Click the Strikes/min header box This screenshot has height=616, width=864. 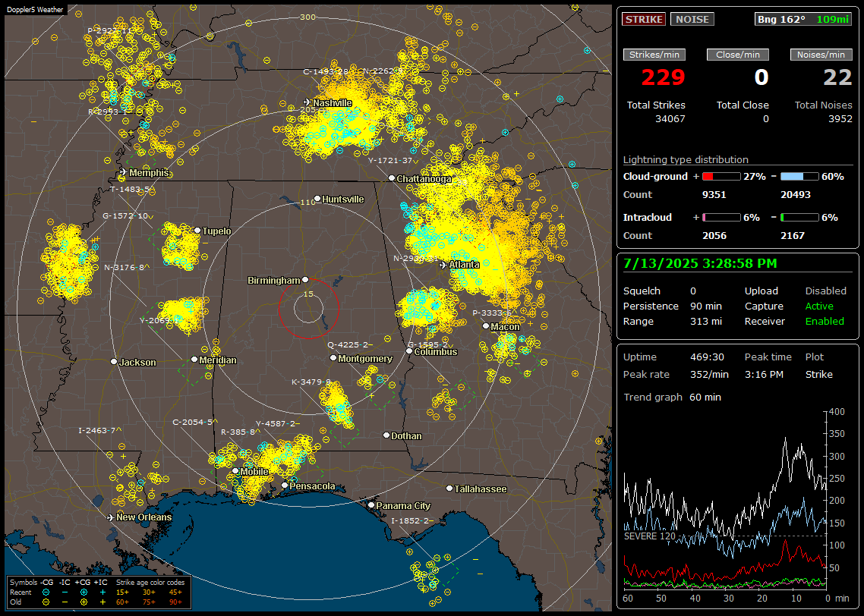[x=654, y=55]
